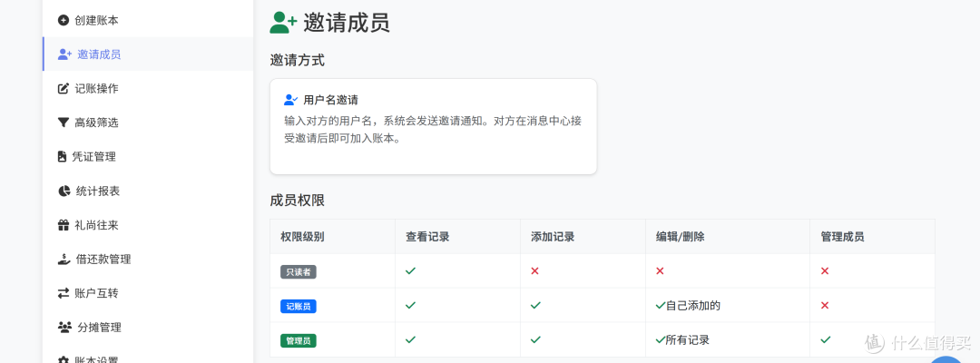
Task: Go to 账户互转 section
Action: (x=148, y=293)
